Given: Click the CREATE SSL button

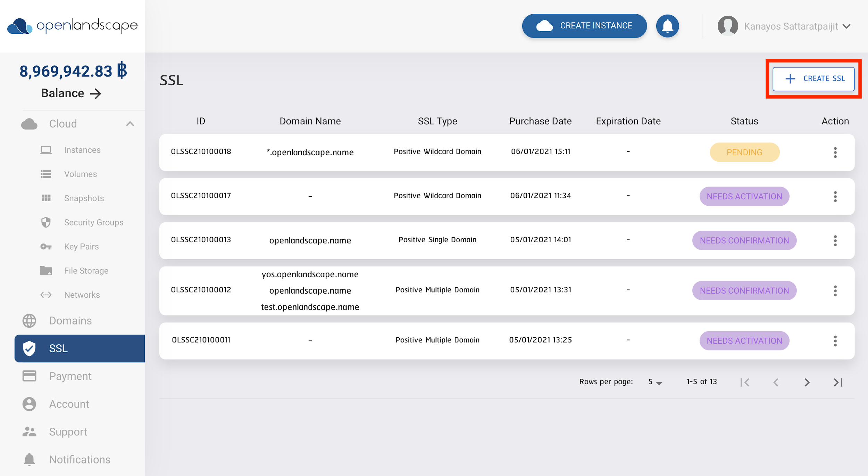Looking at the screenshot, I should pos(813,79).
